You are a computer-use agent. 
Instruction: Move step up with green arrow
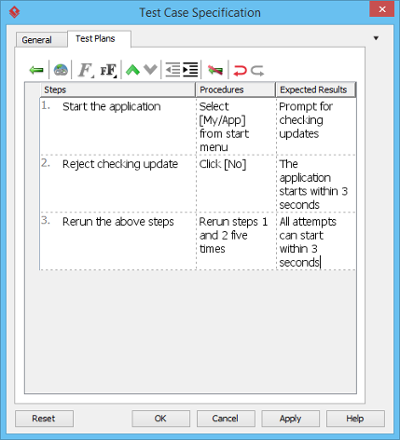133,70
